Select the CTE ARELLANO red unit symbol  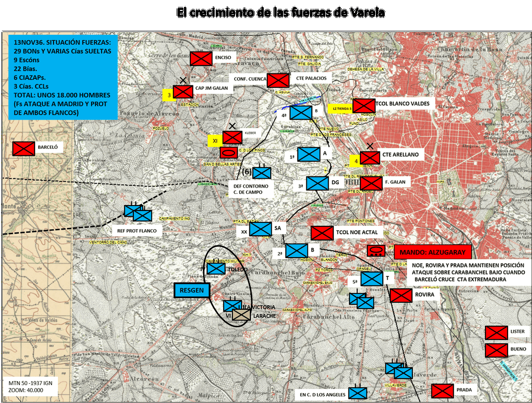[370, 158]
